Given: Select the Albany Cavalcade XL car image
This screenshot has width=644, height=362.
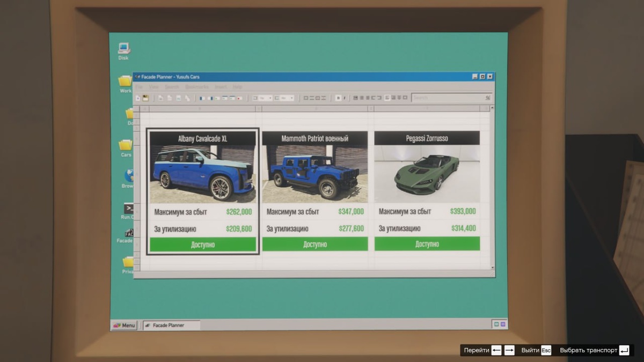Looking at the screenshot, I should pos(203,174).
